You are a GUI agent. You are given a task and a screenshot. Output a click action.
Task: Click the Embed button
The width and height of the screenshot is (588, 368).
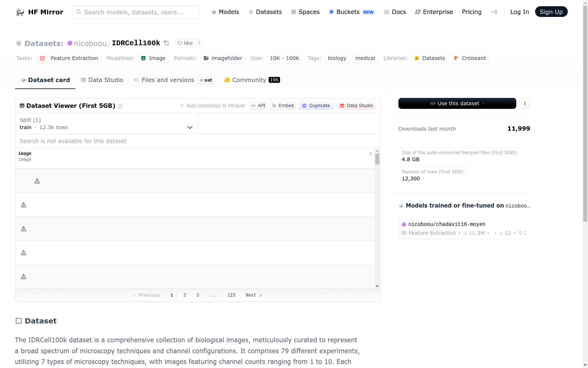(x=283, y=106)
